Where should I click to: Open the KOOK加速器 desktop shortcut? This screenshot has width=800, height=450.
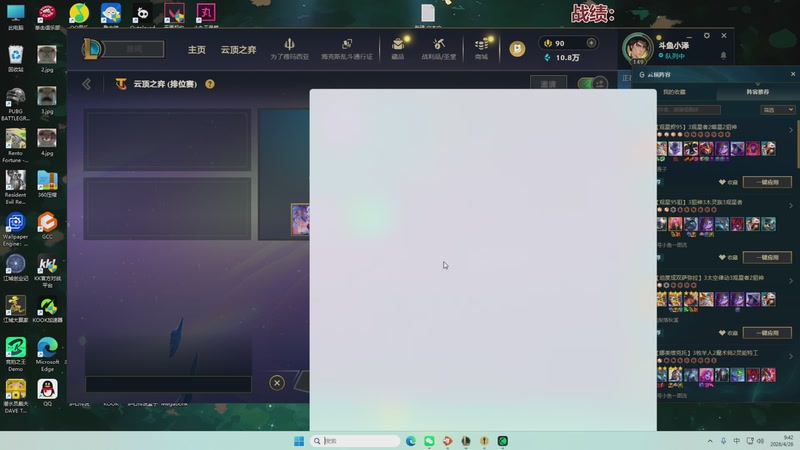click(x=47, y=310)
